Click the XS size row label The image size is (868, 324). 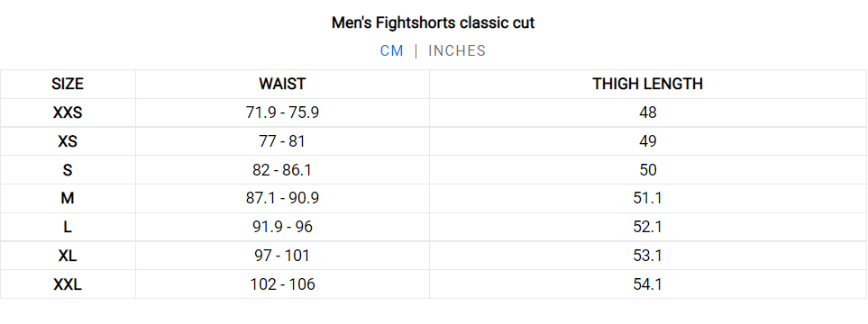click(68, 141)
